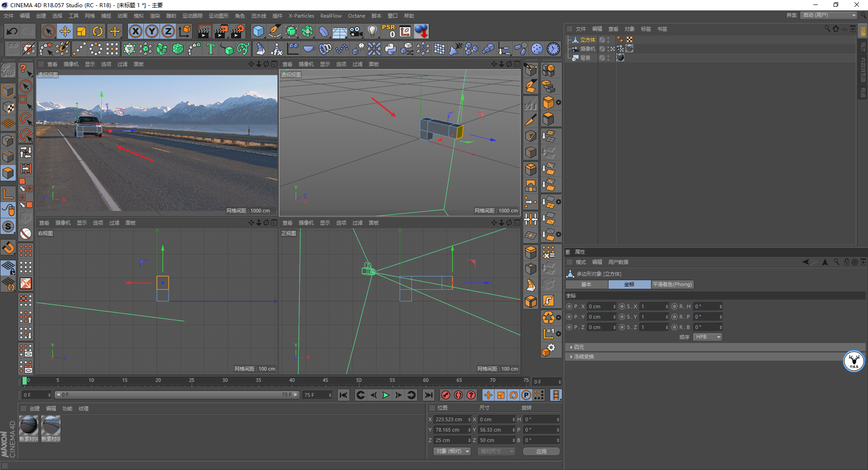
Task: Open the Octane menu
Action: 356,16
